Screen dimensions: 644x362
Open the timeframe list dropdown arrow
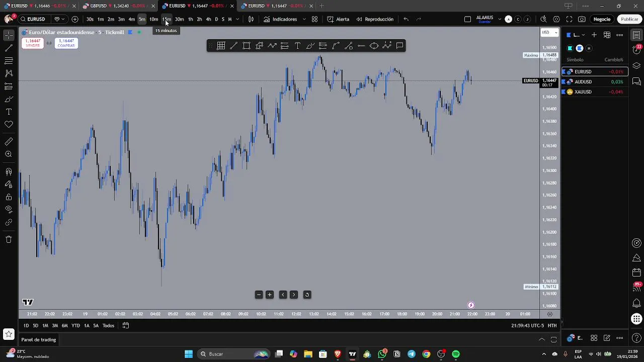[237, 19]
